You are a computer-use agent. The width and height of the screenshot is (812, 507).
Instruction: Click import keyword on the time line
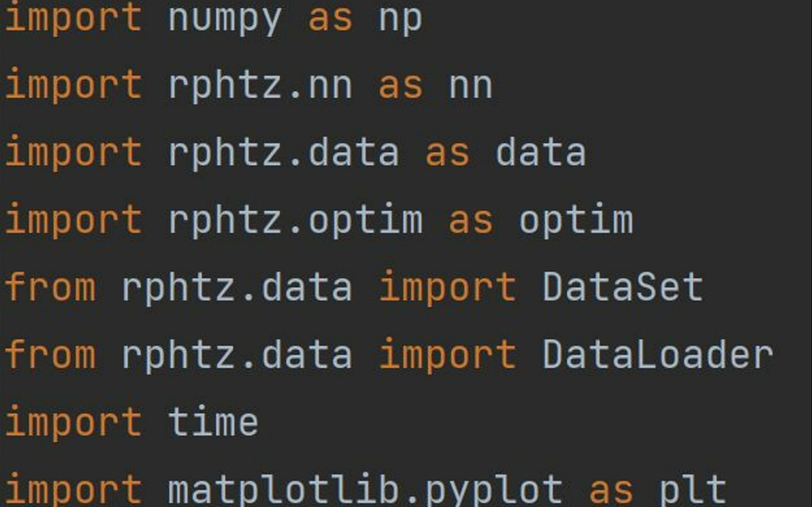point(74,423)
